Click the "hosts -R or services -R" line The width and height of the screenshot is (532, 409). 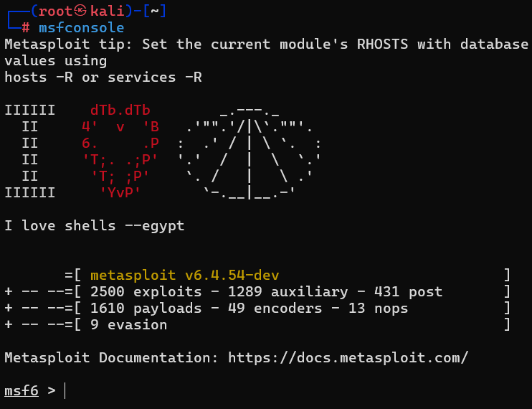[103, 77]
